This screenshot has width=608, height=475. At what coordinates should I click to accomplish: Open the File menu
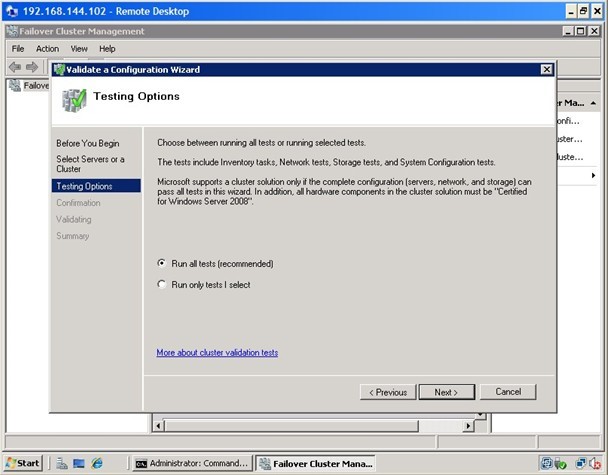18,48
